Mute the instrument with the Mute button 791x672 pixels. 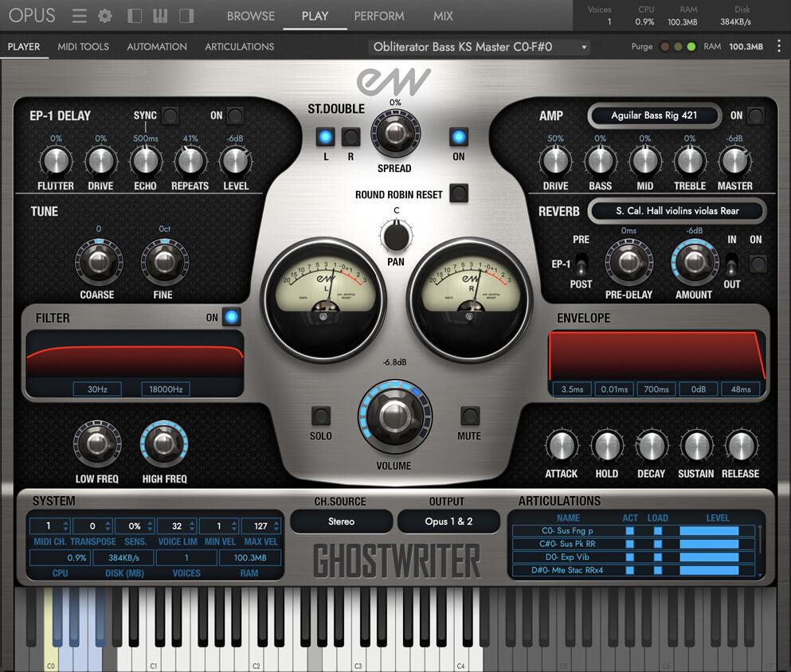click(470, 416)
